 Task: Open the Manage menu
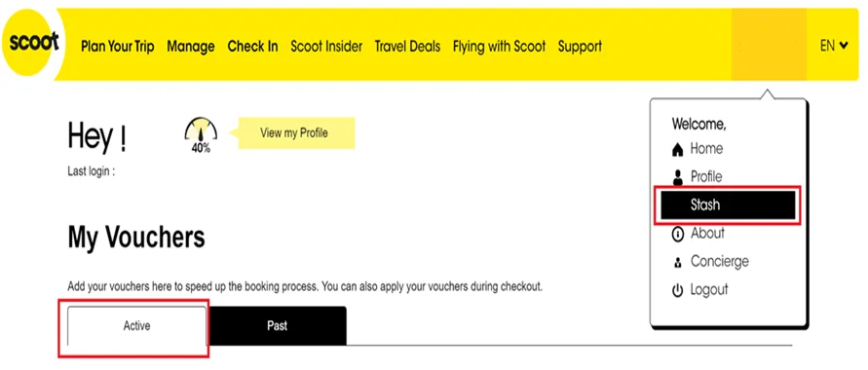click(x=190, y=47)
